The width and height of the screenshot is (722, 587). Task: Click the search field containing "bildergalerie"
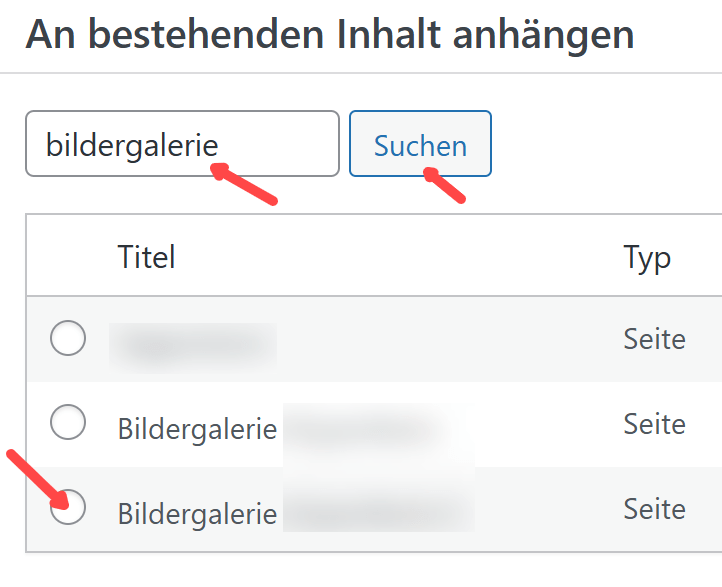[182, 143]
